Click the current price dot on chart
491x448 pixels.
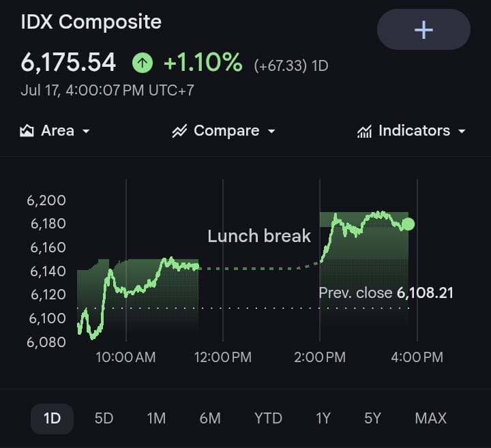408,224
